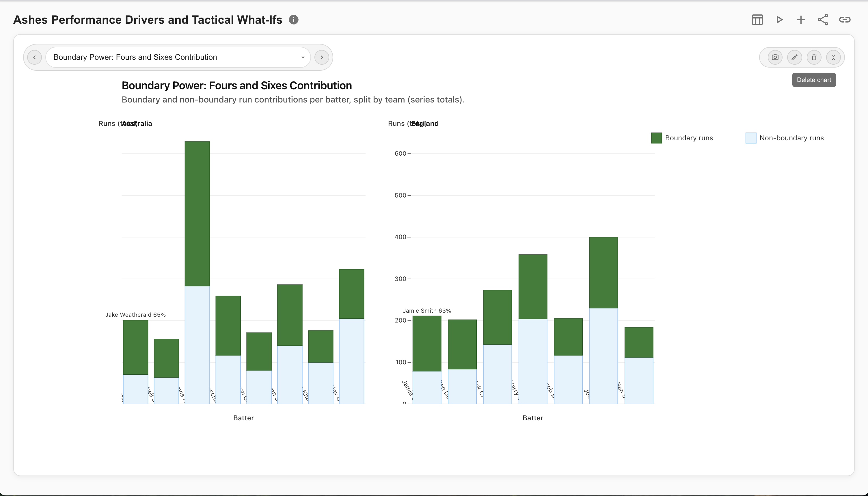The width and height of the screenshot is (868, 496).
Task: Toggle Boundary runs legend entry
Action: [x=688, y=138]
